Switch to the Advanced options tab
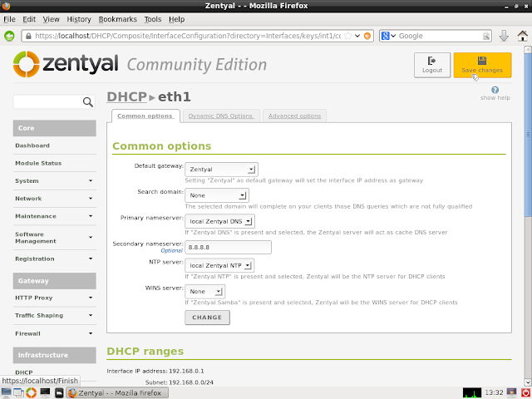 pos(294,116)
